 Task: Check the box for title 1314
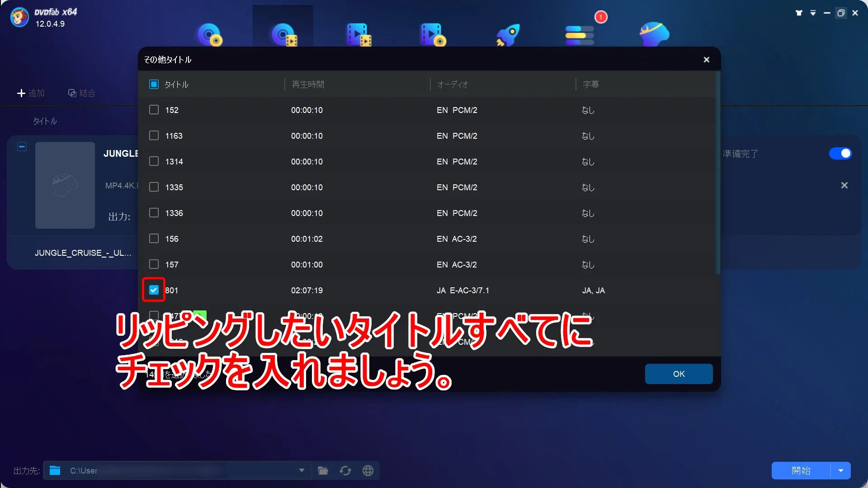[154, 161]
